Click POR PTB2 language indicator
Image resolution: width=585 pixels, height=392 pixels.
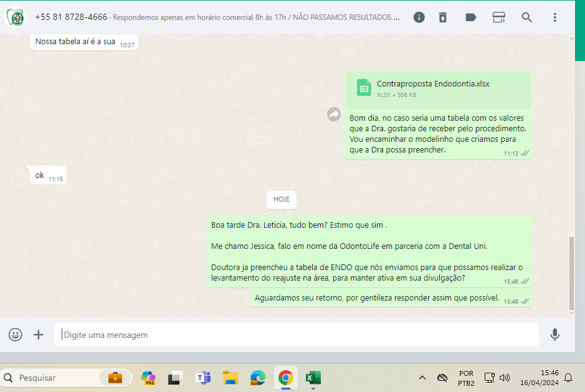[466, 378]
